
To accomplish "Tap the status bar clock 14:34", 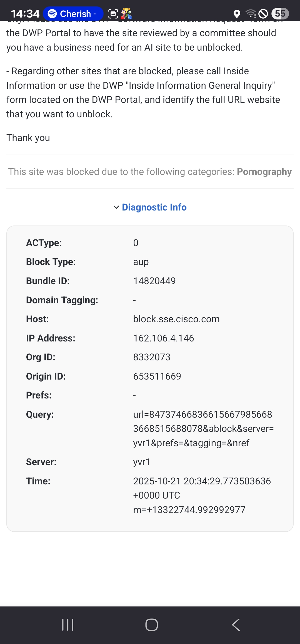I will click(25, 13).
